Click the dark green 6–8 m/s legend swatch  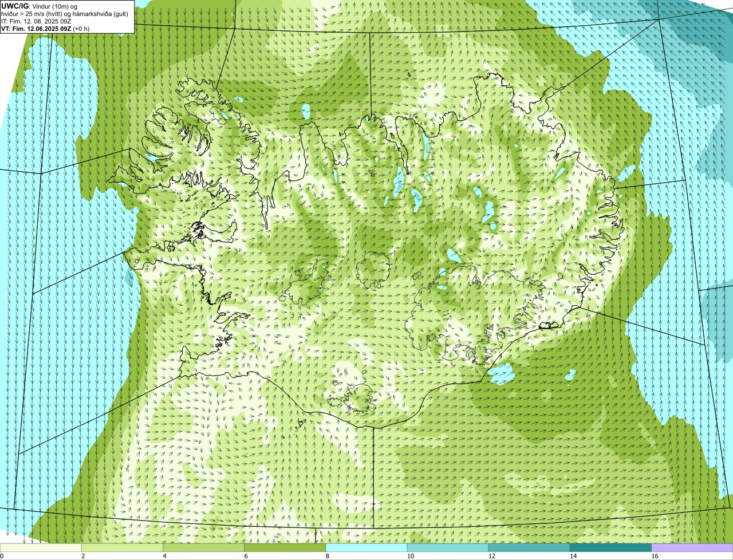[285, 548]
